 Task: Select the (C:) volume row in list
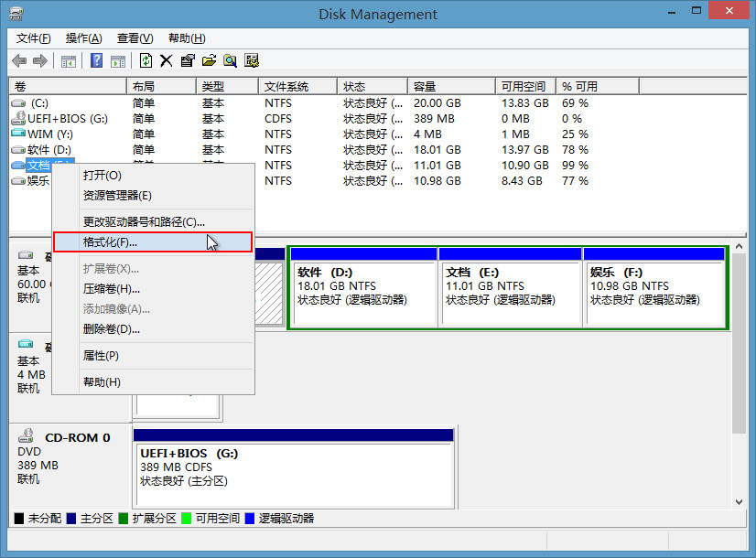(39, 103)
